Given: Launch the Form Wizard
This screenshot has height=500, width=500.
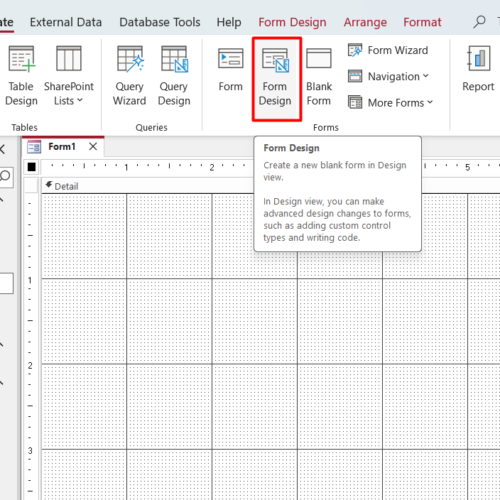Looking at the screenshot, I should [388, 50].
